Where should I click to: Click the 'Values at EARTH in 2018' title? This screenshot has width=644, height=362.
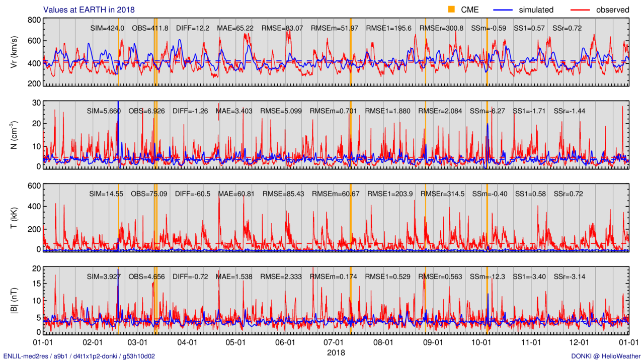[x=89, y=10]
